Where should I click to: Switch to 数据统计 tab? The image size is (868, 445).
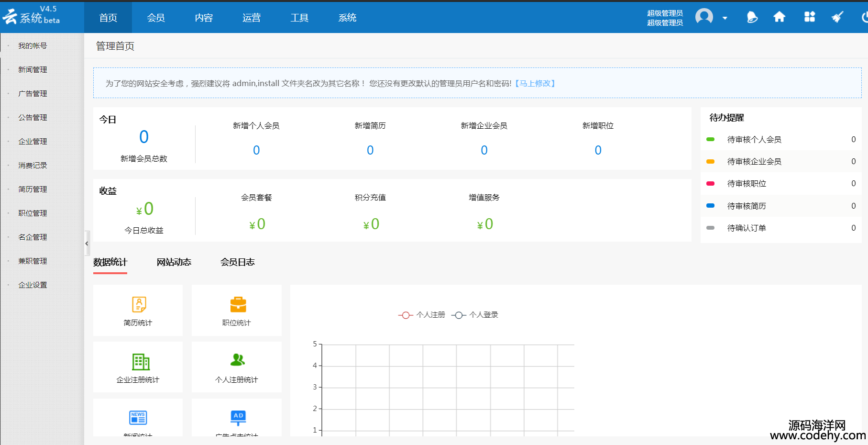110,262
